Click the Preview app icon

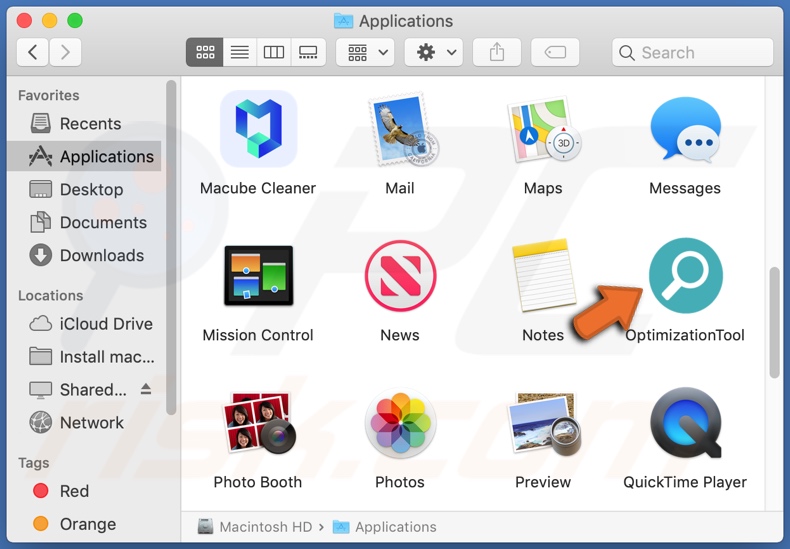click(x=545, y=423)
